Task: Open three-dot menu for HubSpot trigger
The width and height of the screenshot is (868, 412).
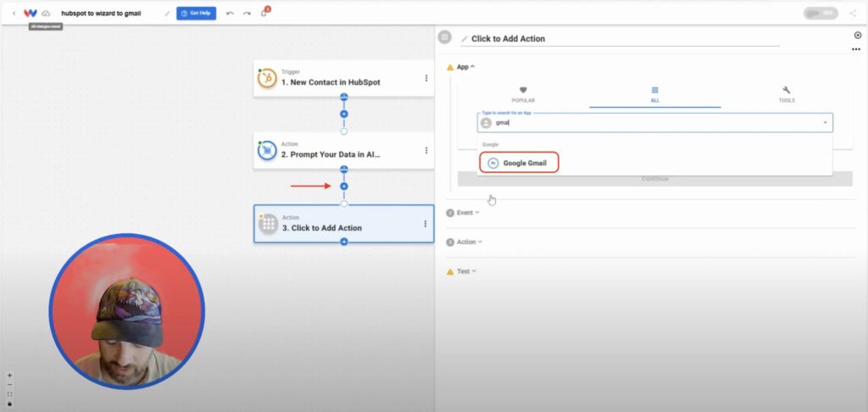Action: (x=426, y=78)
